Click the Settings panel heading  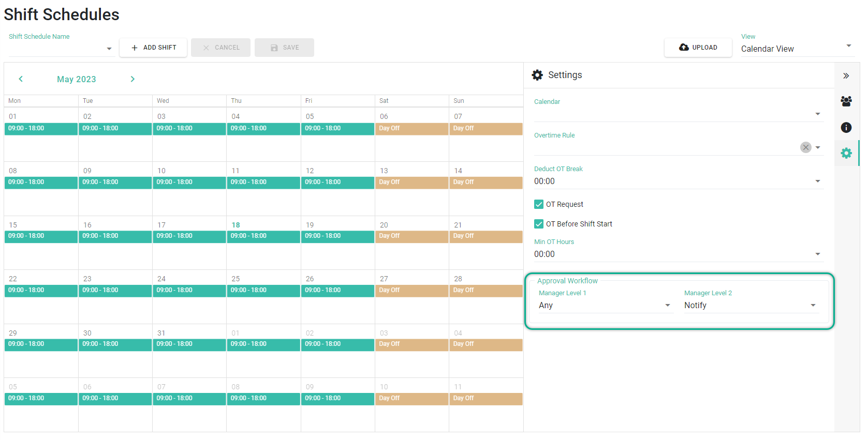565,75
